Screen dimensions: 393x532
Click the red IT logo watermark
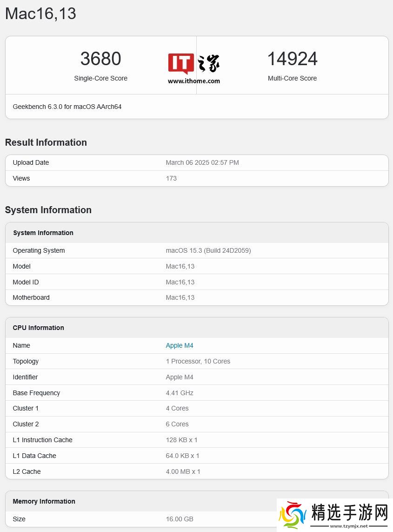[x=181, y=64]
